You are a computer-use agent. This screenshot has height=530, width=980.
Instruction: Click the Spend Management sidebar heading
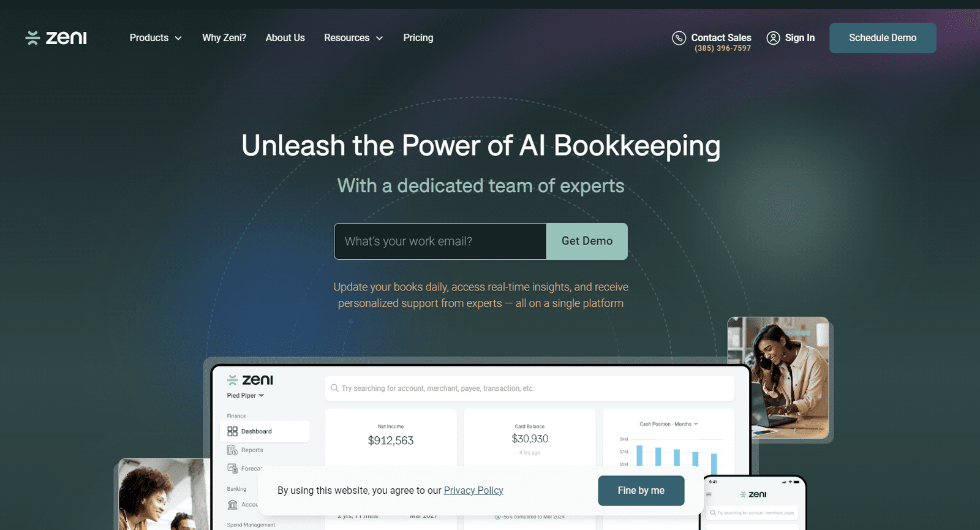point(251,525)
